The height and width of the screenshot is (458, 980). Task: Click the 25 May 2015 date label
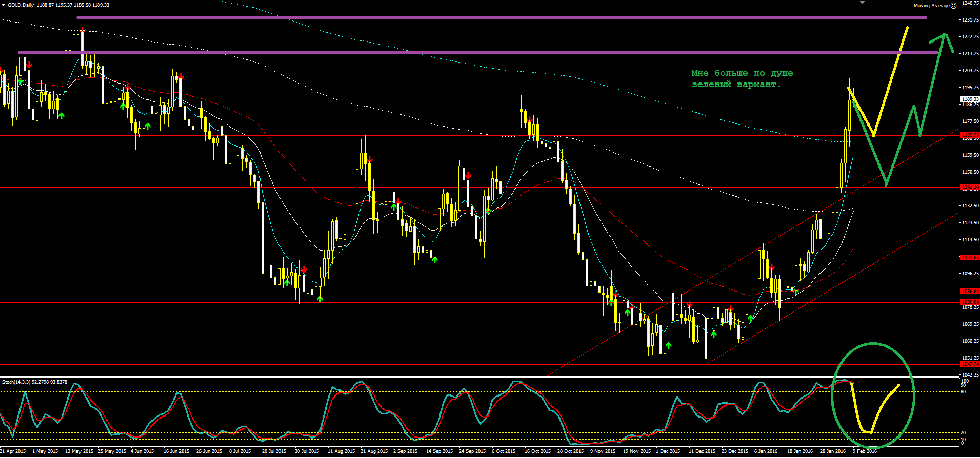click(112, 451)
